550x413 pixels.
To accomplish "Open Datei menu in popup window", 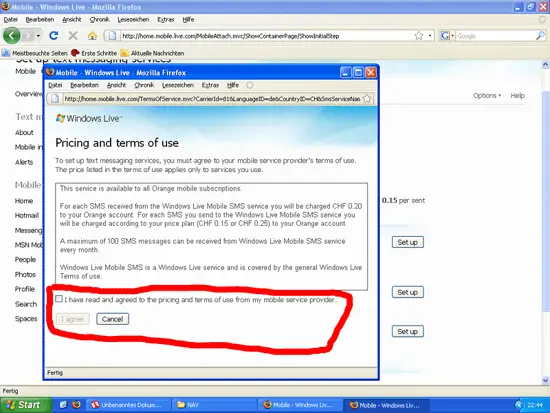I will (55, 85).
